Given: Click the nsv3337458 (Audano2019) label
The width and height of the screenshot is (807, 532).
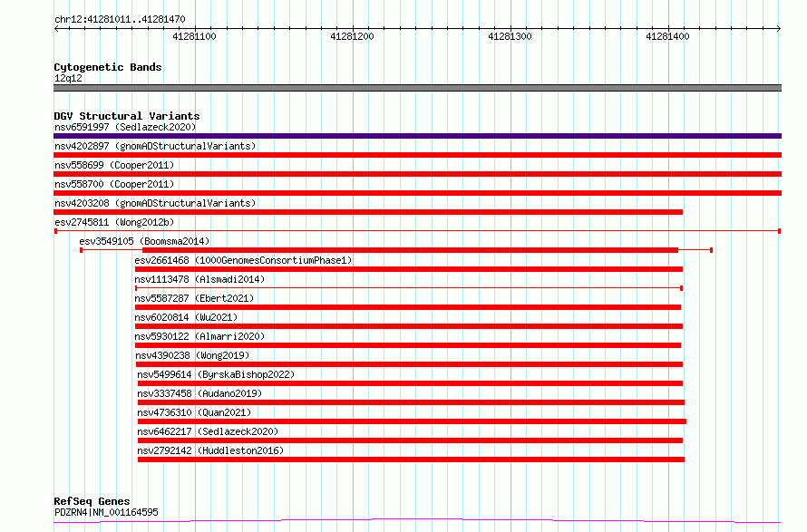Looking at the screenshot, I should click(x=199, y=393).
